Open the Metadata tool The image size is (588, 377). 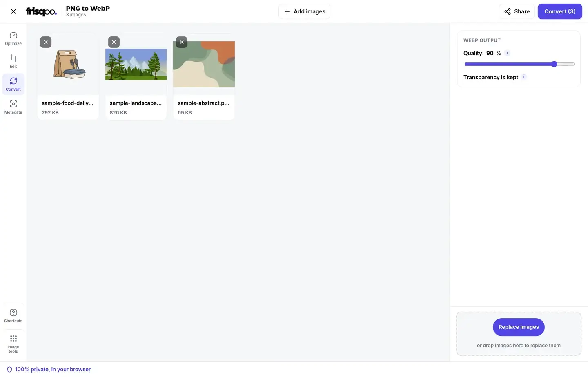[x=13, y=107]
